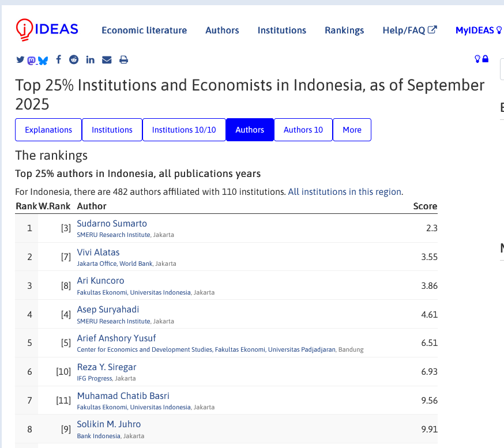
Task: Click world rank [11] for Chatib Basri
Action: (x=63, y=401)
